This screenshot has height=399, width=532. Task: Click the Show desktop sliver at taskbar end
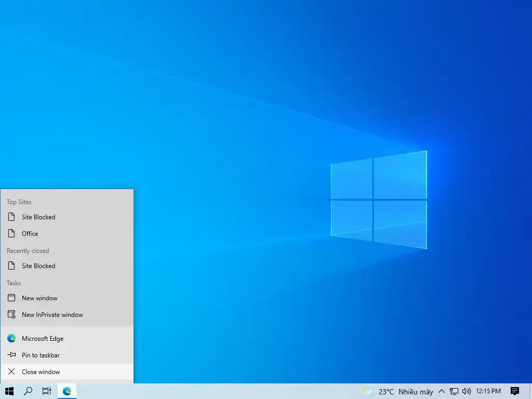(x=530, y=391)
